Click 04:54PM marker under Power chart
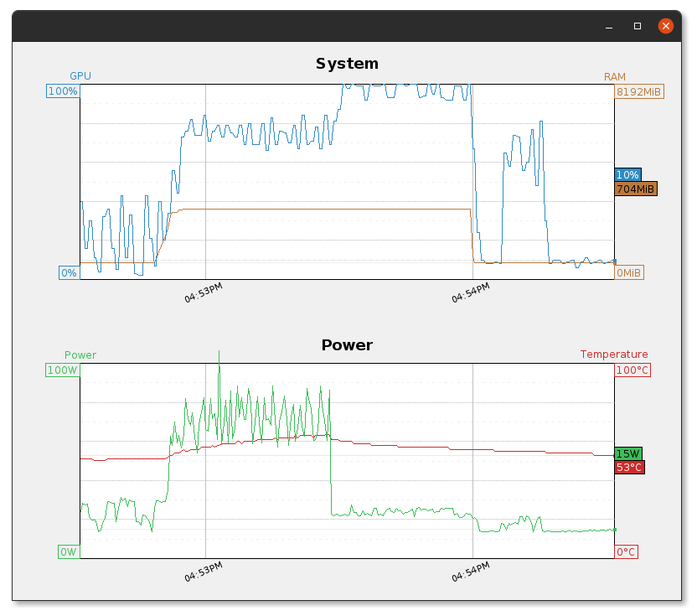 coord(471,572)
